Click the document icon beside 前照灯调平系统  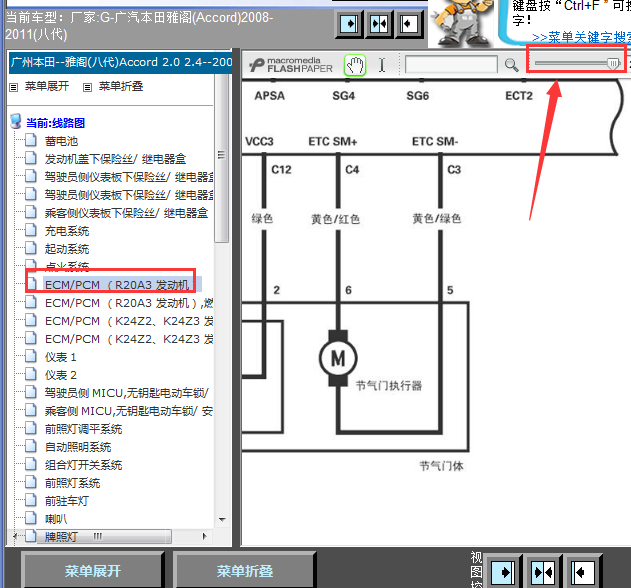31,429
